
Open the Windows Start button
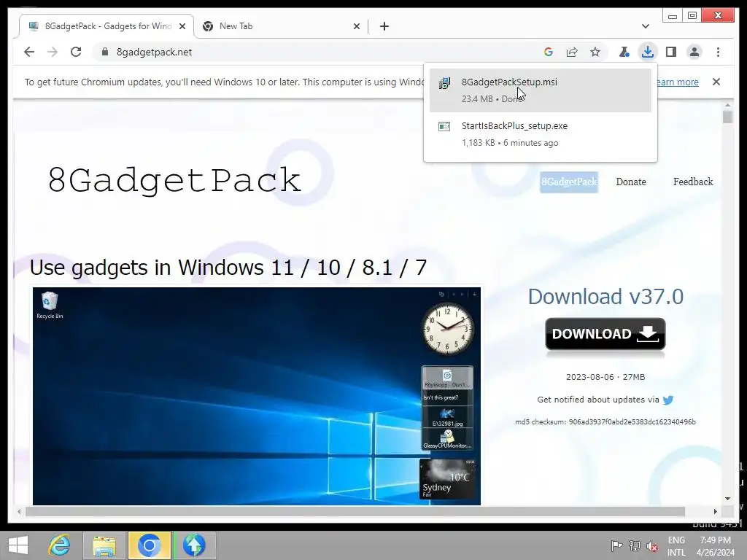(18, 545)
